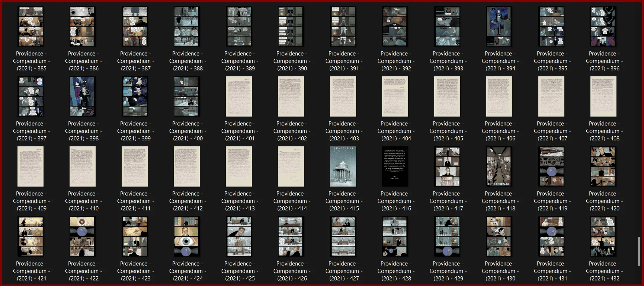Click the thumbnail for page 388
Screen dimensions: 644x286
pos(186,26)
